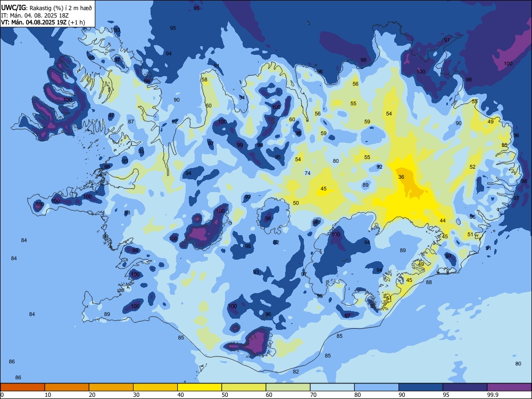Click the '0' label at the legend start

[x=2, y=395]
